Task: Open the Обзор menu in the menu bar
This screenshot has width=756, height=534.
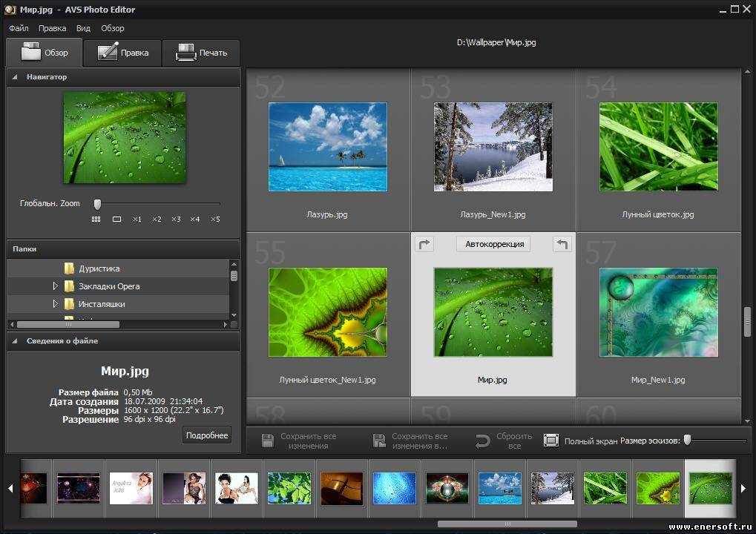Action: (x=112, y=28)
